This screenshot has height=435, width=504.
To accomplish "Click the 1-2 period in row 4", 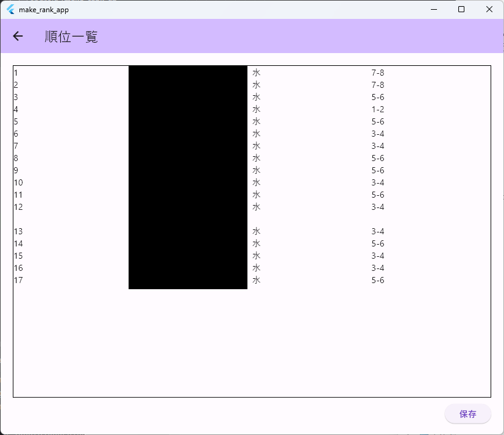I will [x=377, y=109].
